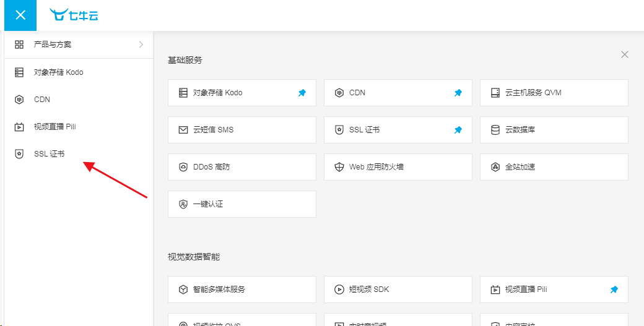This screenshot has width=644, height=326.
Task: Click the play icon on 短视频 SDK
Action: 339,290
